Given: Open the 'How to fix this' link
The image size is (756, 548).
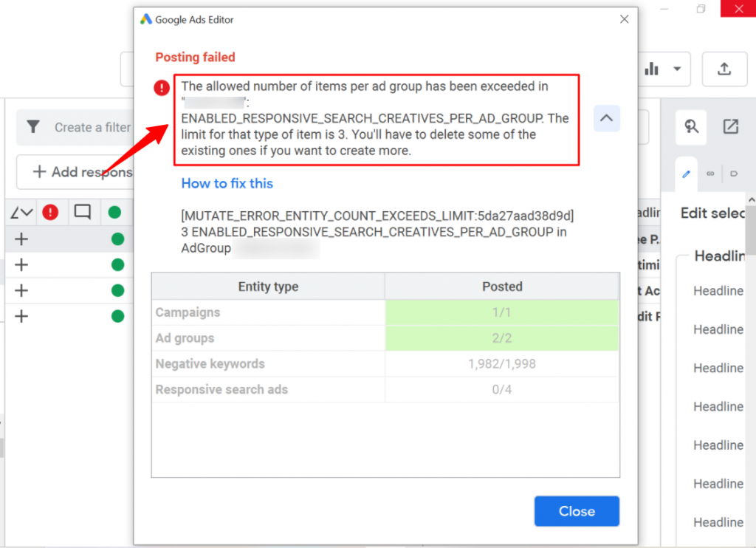Looking at the screenshot, I should click(227, 183).
